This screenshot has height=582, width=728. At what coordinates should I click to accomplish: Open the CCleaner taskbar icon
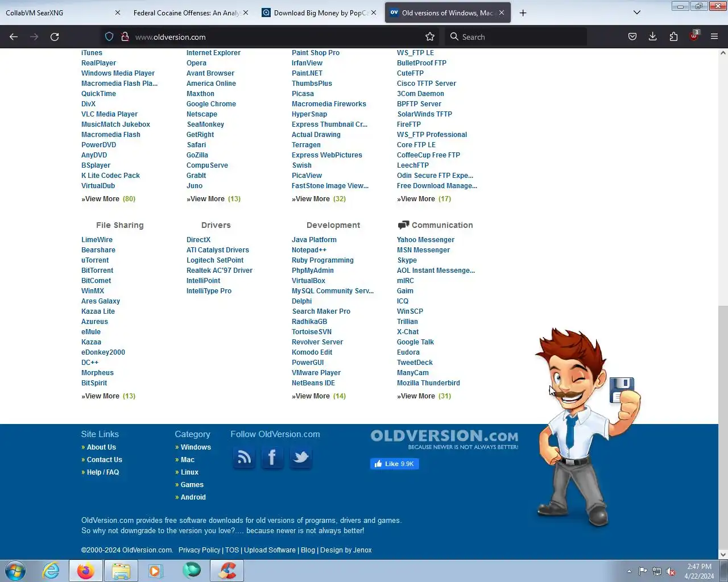[227, 571]
